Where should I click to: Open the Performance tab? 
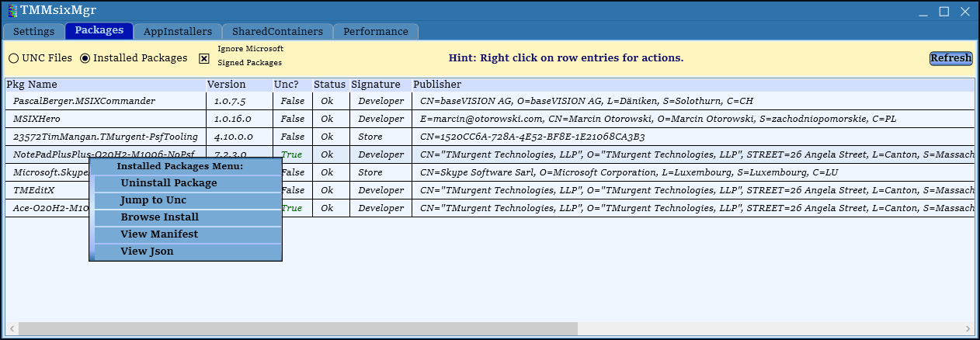[375, 32]
